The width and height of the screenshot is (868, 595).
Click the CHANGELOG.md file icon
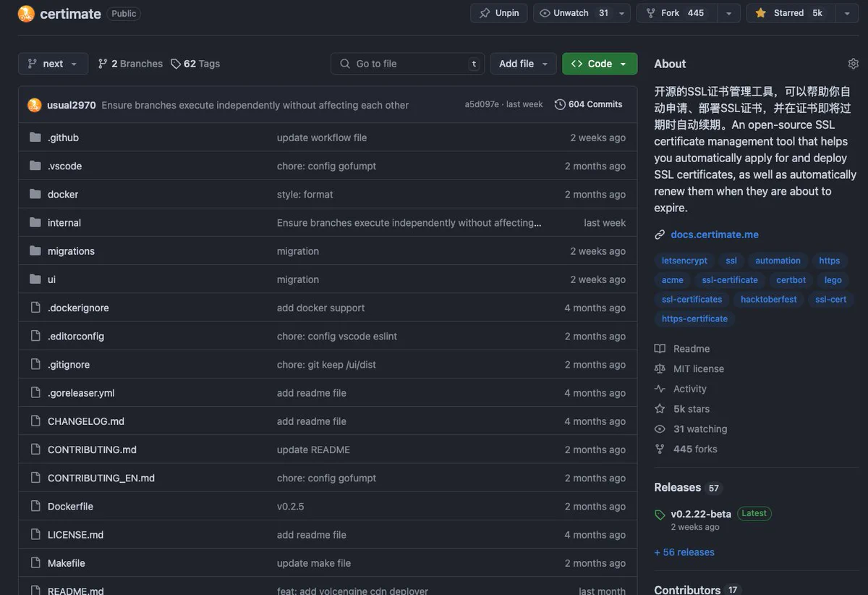(35, 421)
